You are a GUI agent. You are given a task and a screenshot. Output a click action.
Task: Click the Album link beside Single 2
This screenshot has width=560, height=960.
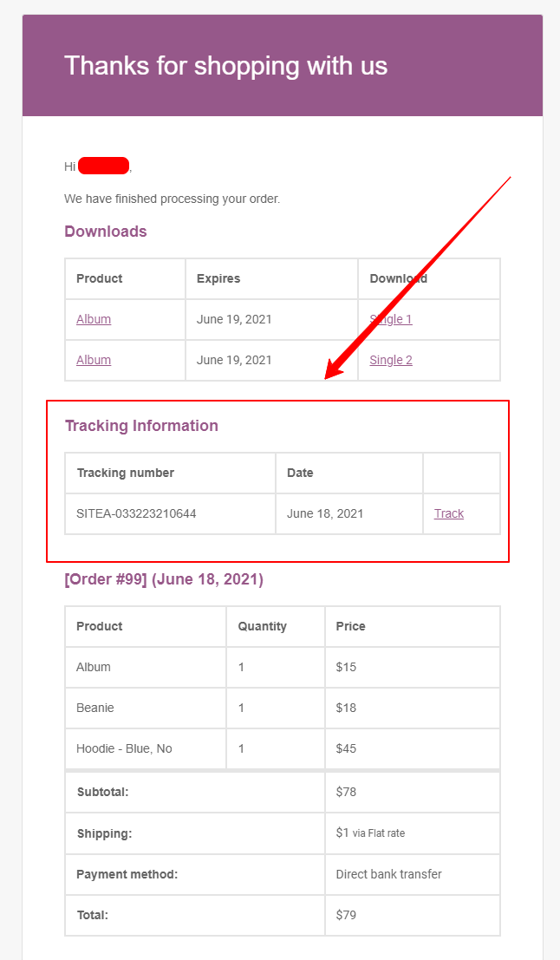pyautogui.click(x=94, y=360)
